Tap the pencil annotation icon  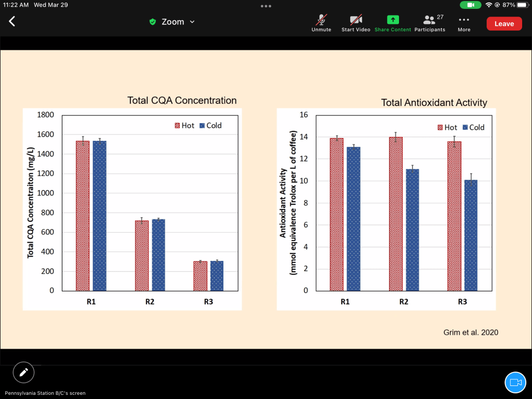click(23, 372)
